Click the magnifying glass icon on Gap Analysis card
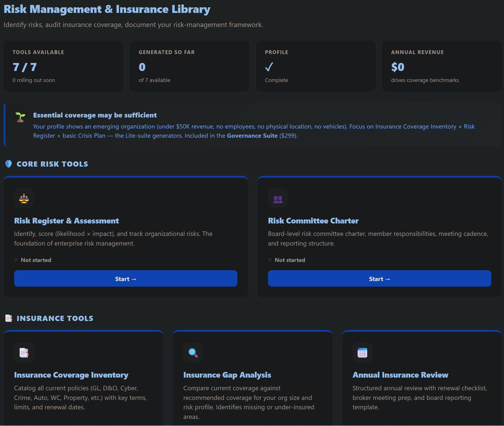This screenshot has height=426, width=504. click(193, 352)
